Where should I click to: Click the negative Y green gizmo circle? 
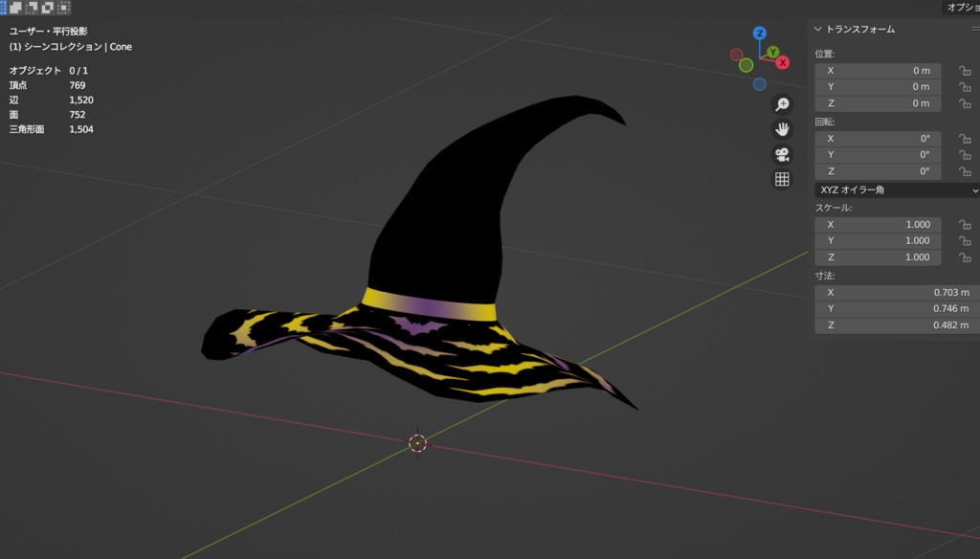[x=746, y=65]
